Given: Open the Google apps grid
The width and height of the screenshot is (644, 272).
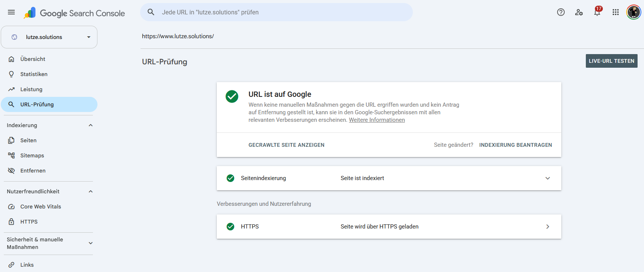Looking at the screenshot, I should [x=616, y=12].
